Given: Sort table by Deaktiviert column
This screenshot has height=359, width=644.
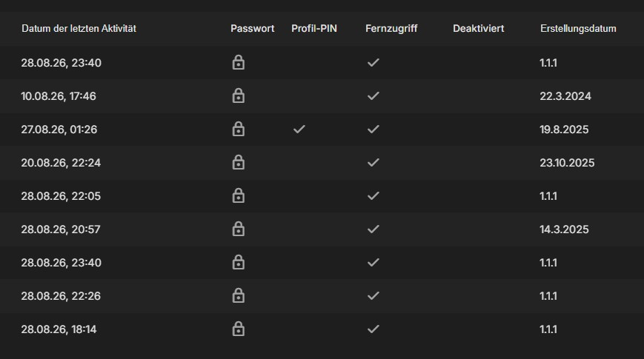Looking at the screenshot, I should [479, 28].
